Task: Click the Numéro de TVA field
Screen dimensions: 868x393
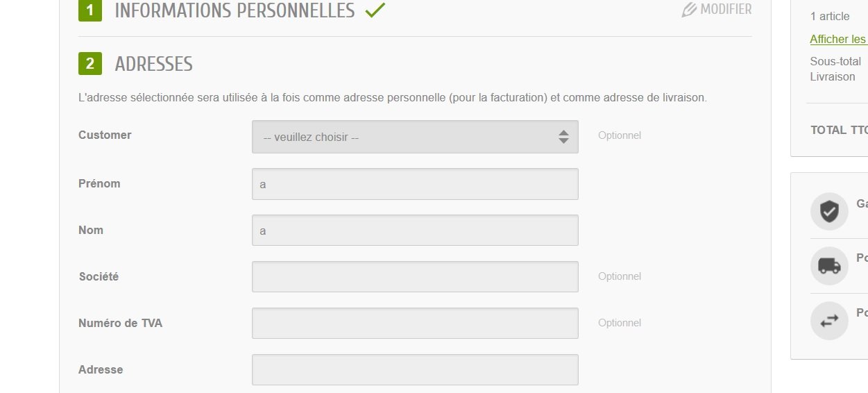Action: (x=414, y=323)
